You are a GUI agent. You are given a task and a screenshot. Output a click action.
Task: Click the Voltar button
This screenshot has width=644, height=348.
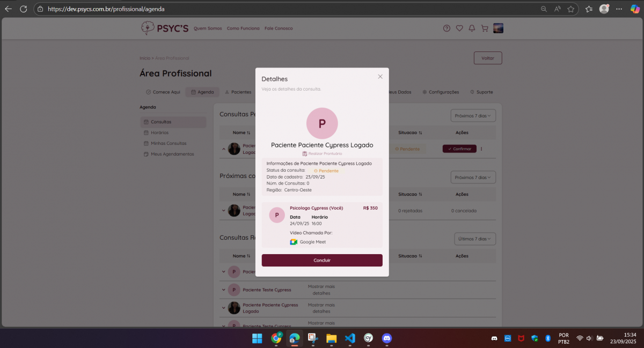click(487, 58)
